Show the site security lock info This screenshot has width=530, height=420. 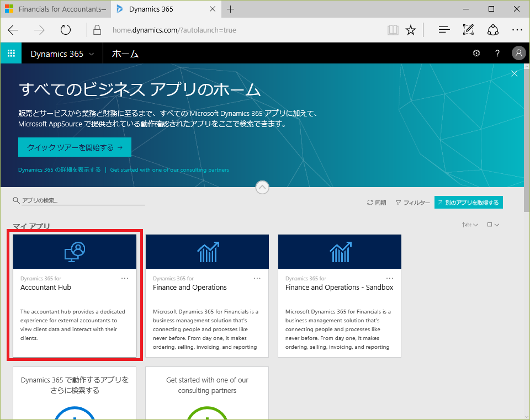(x=97, y=30)
